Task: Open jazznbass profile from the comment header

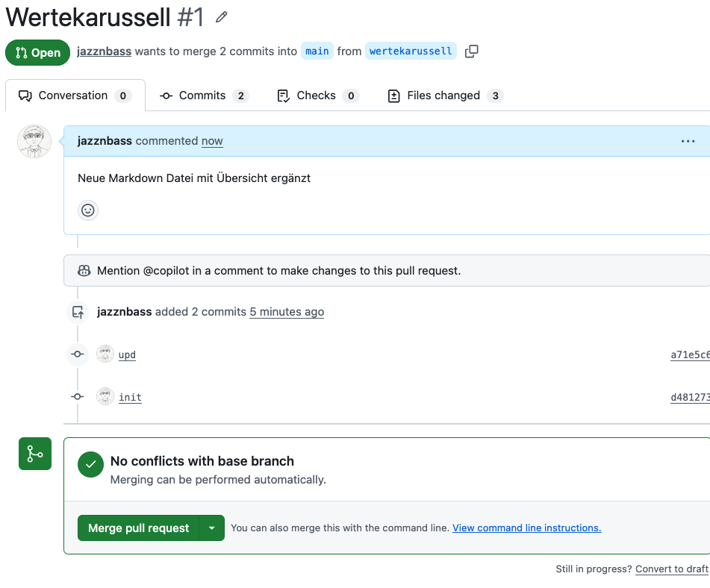Action: click(105, 141)
